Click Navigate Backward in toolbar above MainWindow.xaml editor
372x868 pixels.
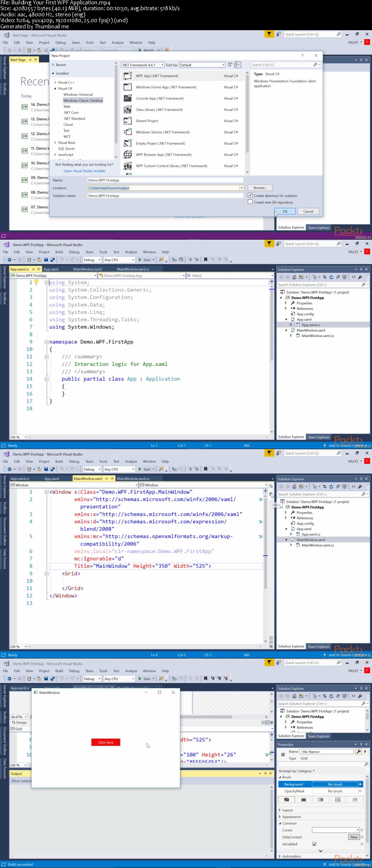[x=9, y=469]
